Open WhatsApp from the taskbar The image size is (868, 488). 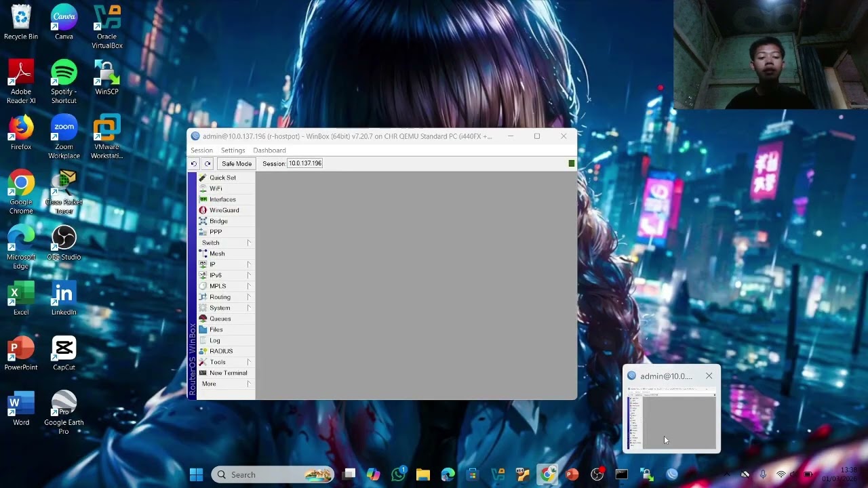[x=398, y=474]
